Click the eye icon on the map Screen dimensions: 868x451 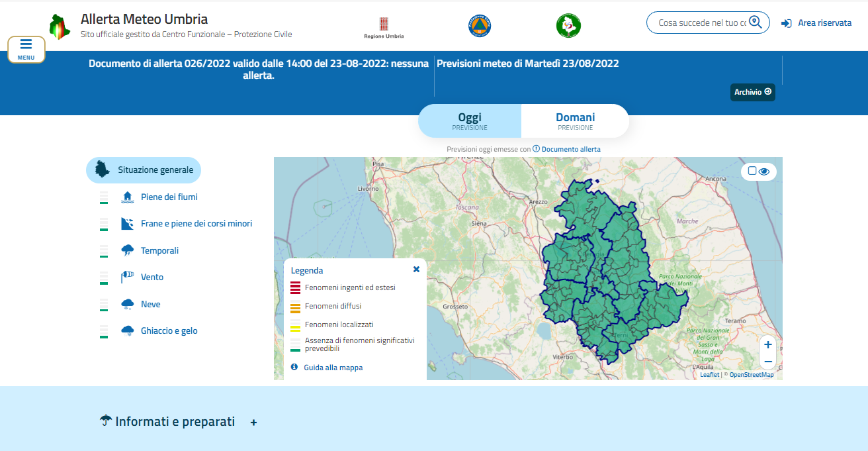click(764, 172)
